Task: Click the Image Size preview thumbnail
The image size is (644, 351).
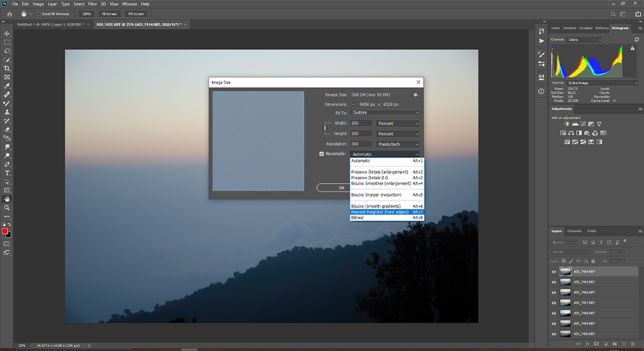Action: tap(258, 141)
